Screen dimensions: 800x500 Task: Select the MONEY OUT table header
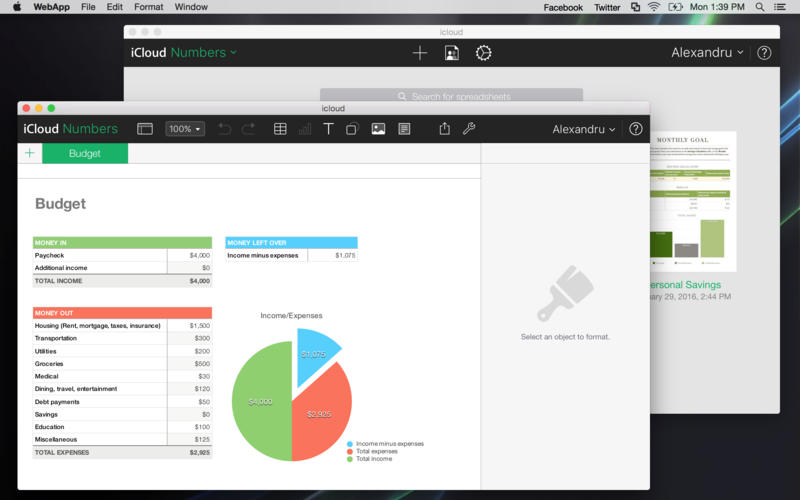(122, 313)
